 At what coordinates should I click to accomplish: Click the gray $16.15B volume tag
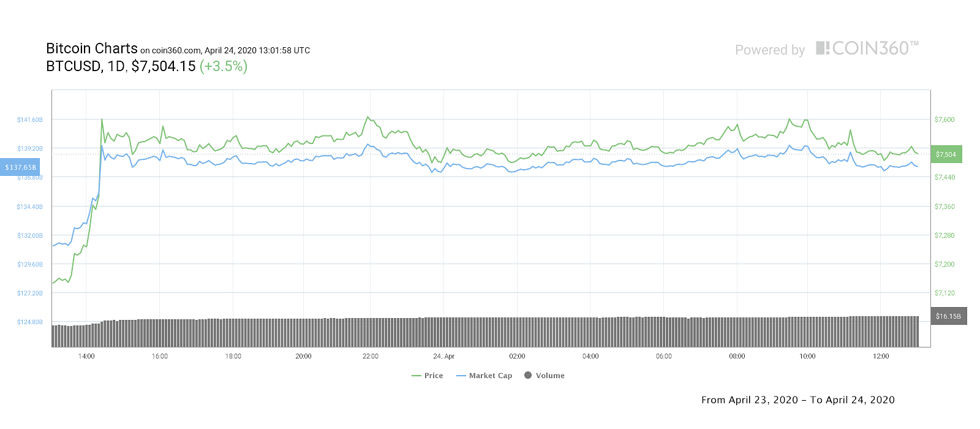(x=948, y=316)
